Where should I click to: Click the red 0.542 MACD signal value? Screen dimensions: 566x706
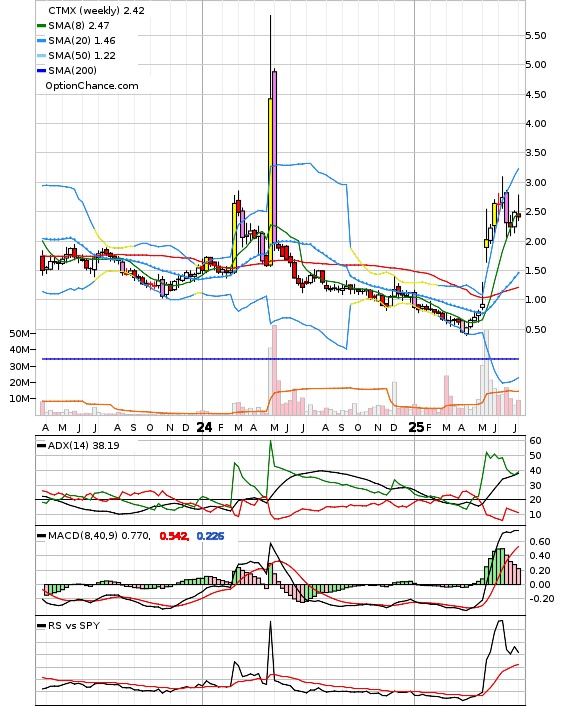pos(174,536)
